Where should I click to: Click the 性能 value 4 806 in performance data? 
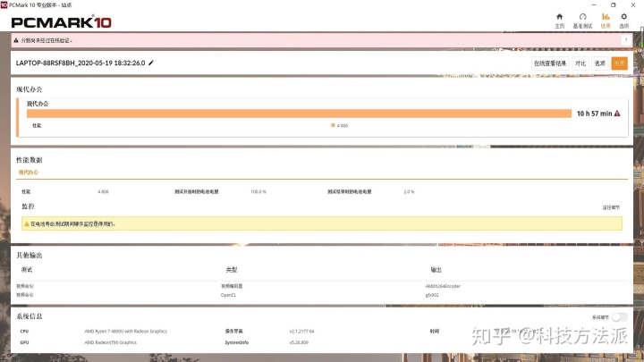click(x=103, y=191)
